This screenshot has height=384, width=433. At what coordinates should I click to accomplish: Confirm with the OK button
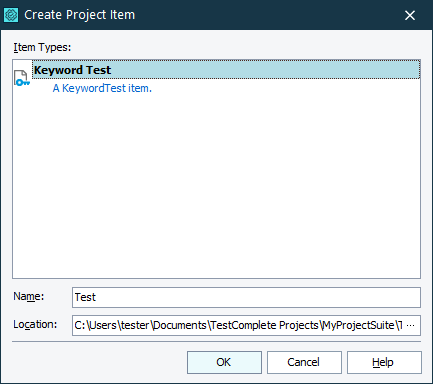point(224,362)
